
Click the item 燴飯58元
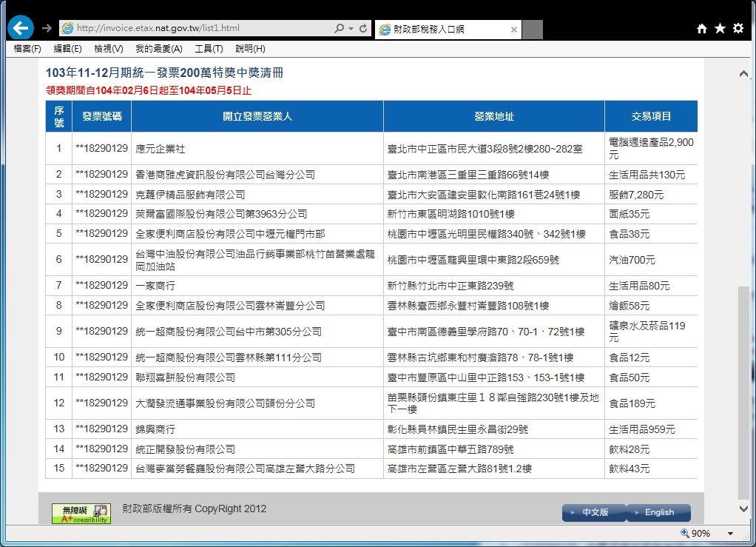[x=629, y=306]
